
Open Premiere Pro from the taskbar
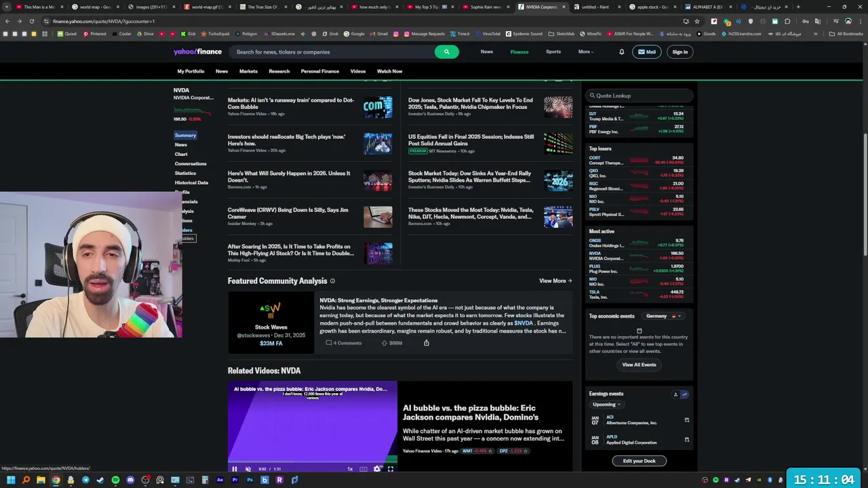235,480
